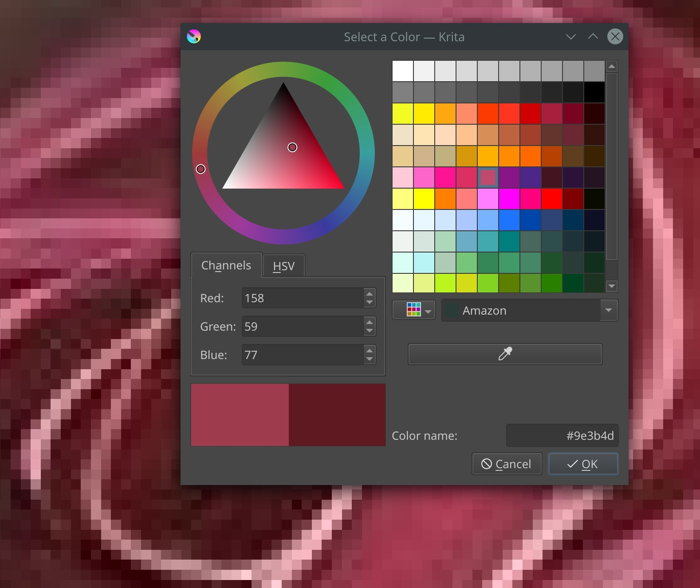Decrease the Green channel value by one
Image resolution: width=700 pixels, height=588 pixels.
click(369, 331)
